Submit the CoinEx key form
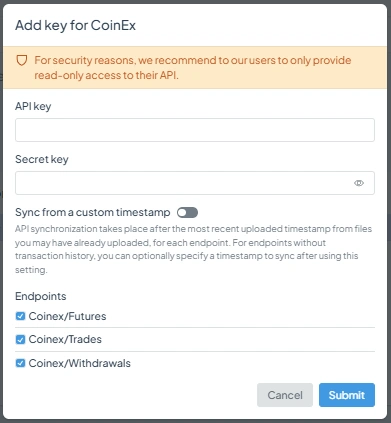This screenshot has width=391, height=423. [x=347, y=395]
